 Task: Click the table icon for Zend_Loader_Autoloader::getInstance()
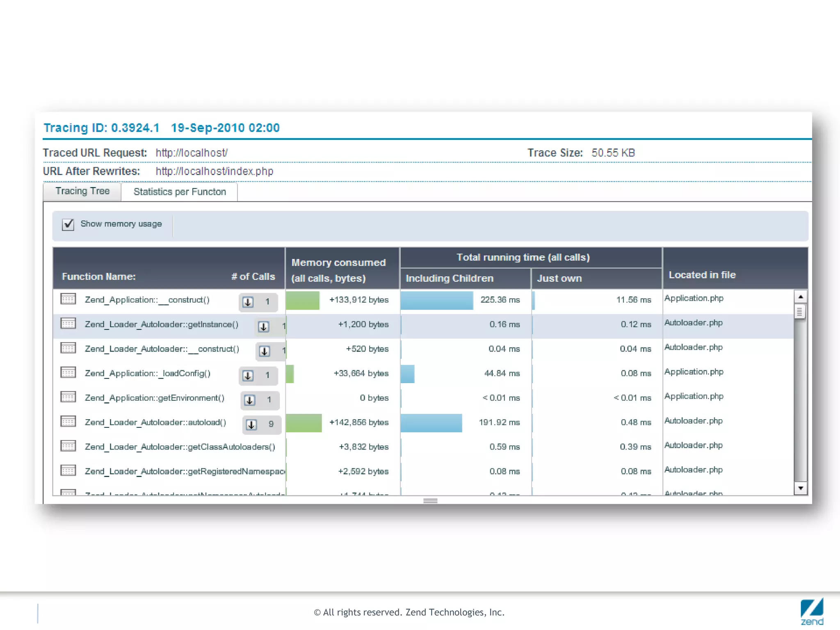68,324
